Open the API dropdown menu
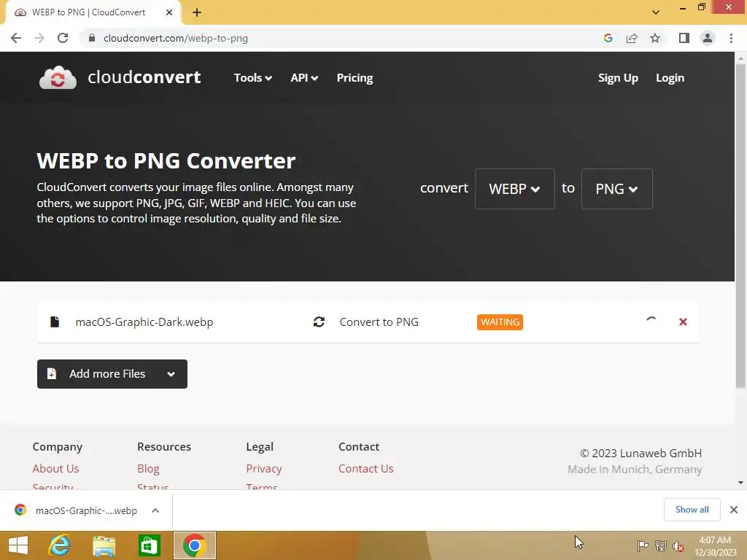Viewport: 747px width, 560px height. pos(304,77)
